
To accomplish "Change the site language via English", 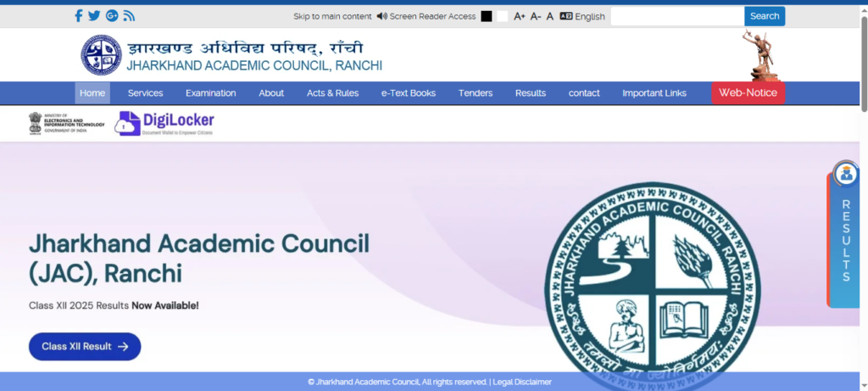I will point(583,16).
